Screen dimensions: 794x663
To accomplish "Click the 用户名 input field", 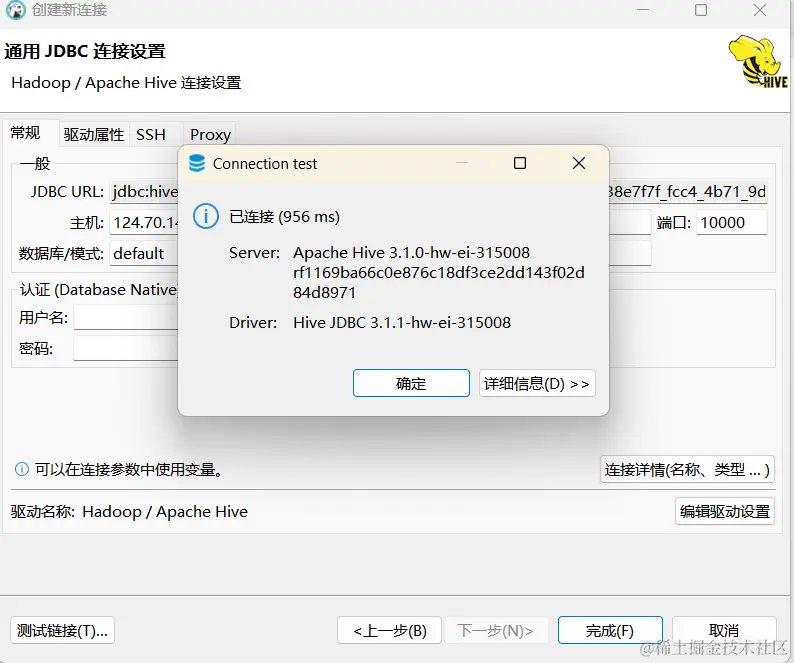I will tap(126, 318).
